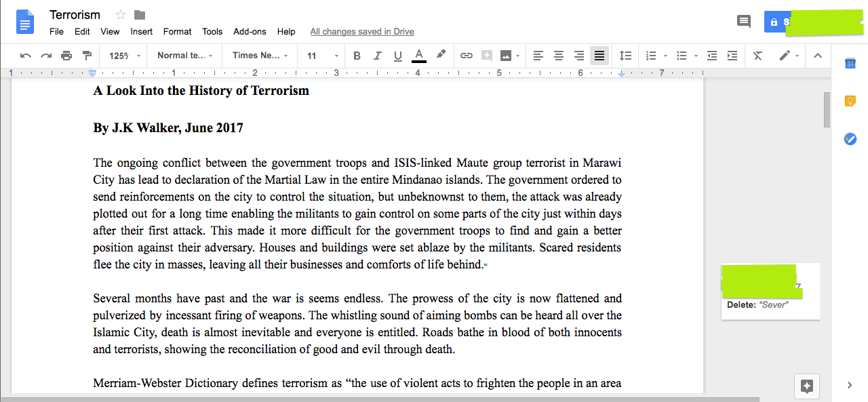
Task: Hide the menus with up chevron
Action: 818,56
